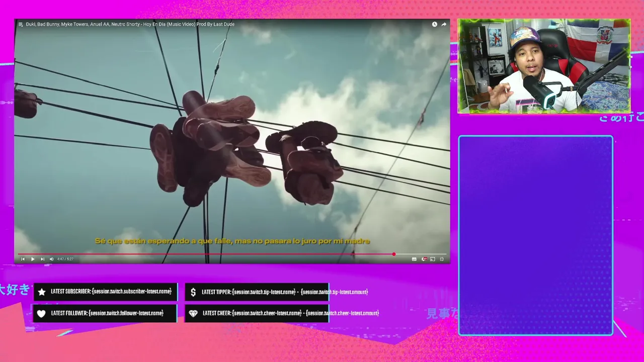Mute the video volume speaker icon
644x362 pixels.
51,259
